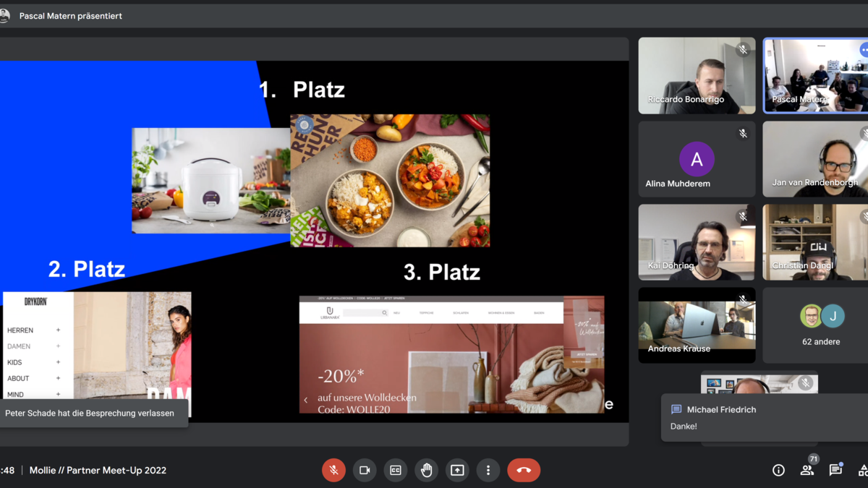This screenshot has height=488, width=868.
Task: Open the meeting details info icon
Action: click(778, 470)
